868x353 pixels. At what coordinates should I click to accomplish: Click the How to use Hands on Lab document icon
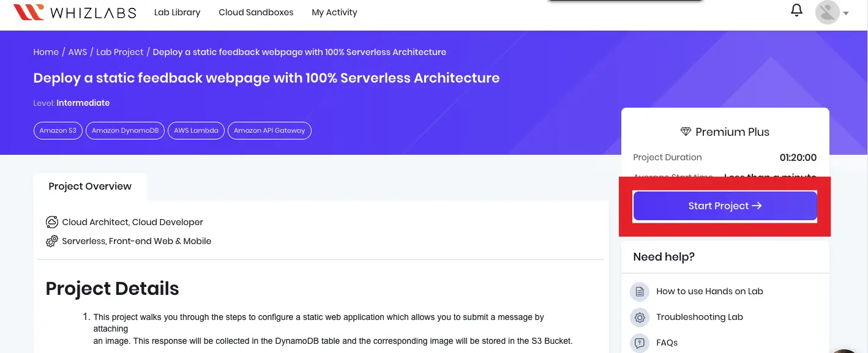point(640,292)
